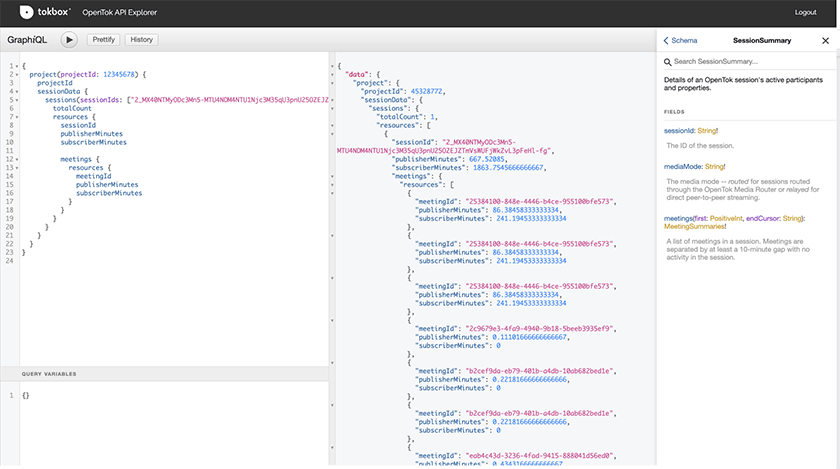The width and height of the screenshot is (840, 469).
Task: Click the String type after endCursor
Action: tap(792, 219)
